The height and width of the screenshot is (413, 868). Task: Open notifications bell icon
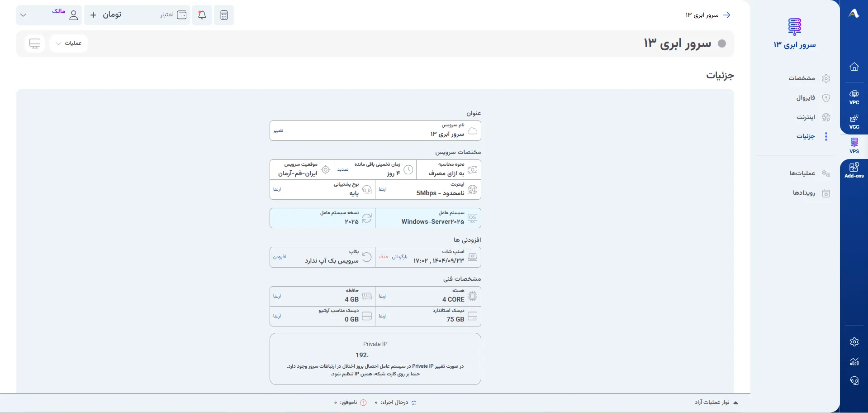pyautogui.click(x=202, y=15)
